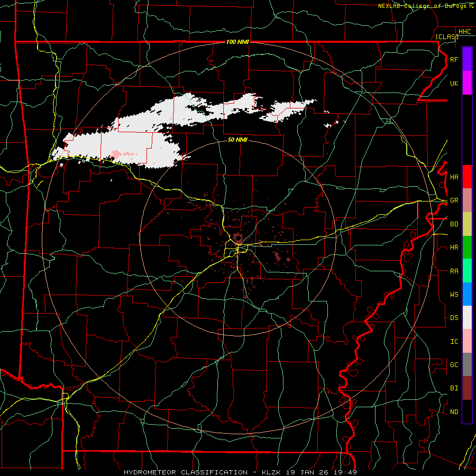Click the GC legend label
The image size is (476, 476).
click(x=454, y=365)
